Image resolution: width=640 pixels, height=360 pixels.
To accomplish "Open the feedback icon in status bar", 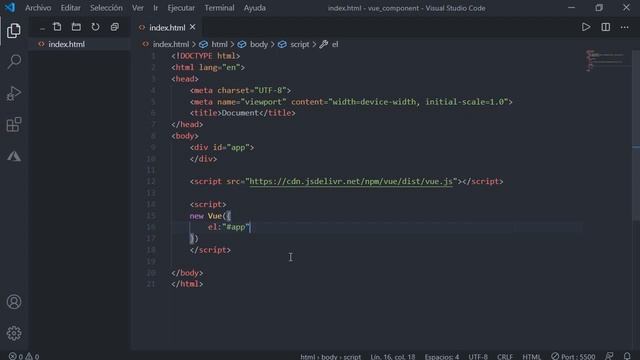I will pyautogui.click(x=609, y=356).
